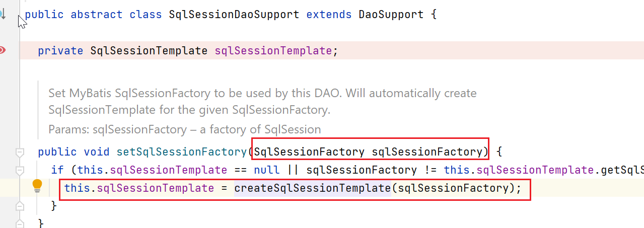This screenshot has height=228, width=644.
Task: Collapse the setSqlSessionFactory method fold marker
Action: pyautogui.click(x=20, y=151)
